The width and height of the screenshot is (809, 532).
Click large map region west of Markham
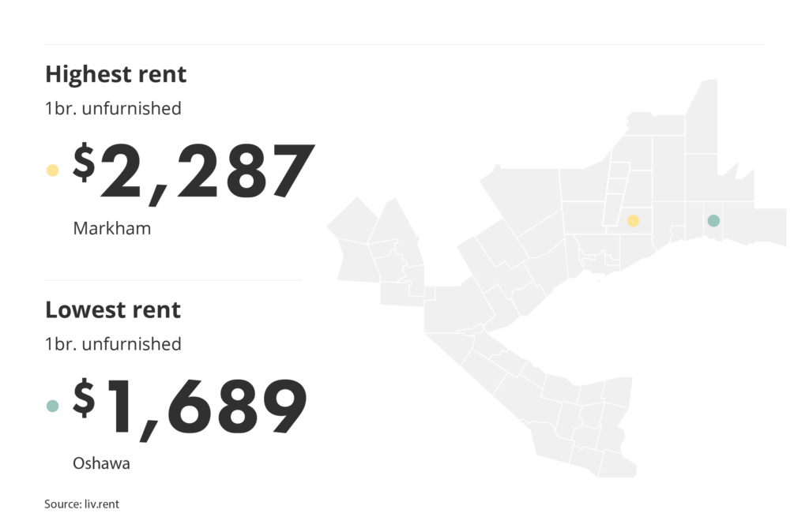(x=521, y=198)
